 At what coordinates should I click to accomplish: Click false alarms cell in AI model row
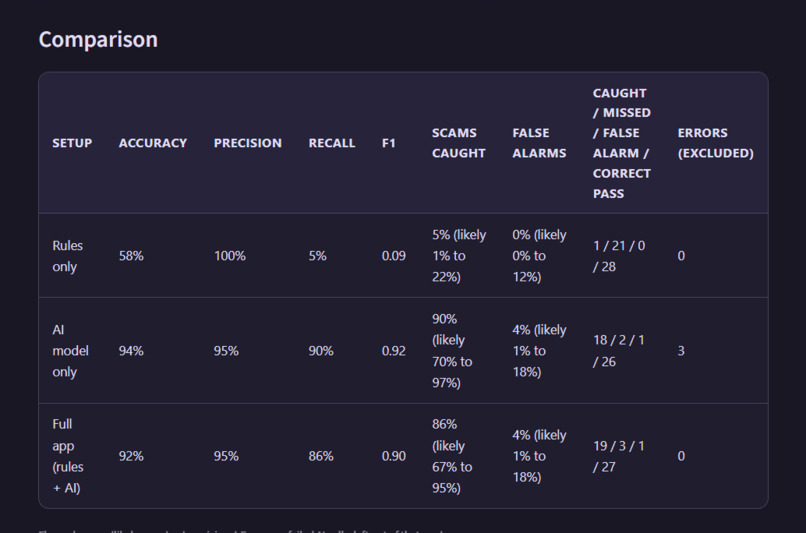pos(539,351)
